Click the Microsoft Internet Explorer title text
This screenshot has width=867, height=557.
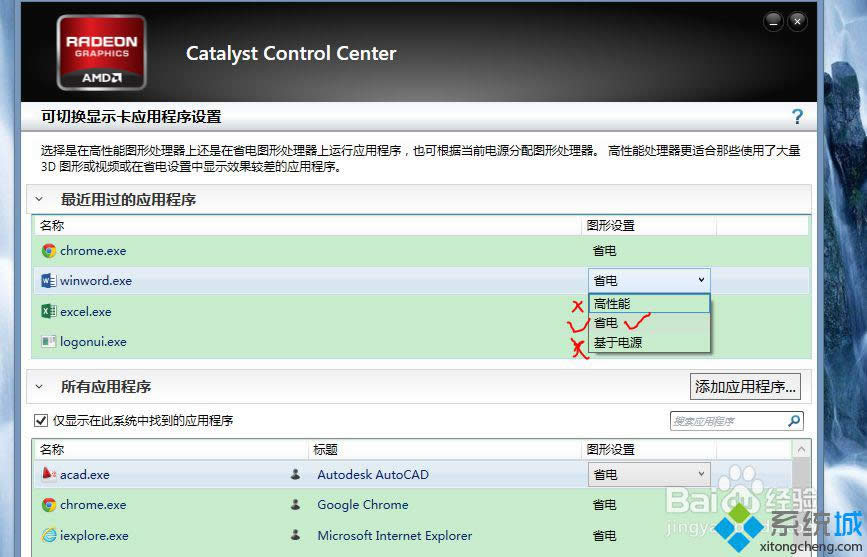395,535
